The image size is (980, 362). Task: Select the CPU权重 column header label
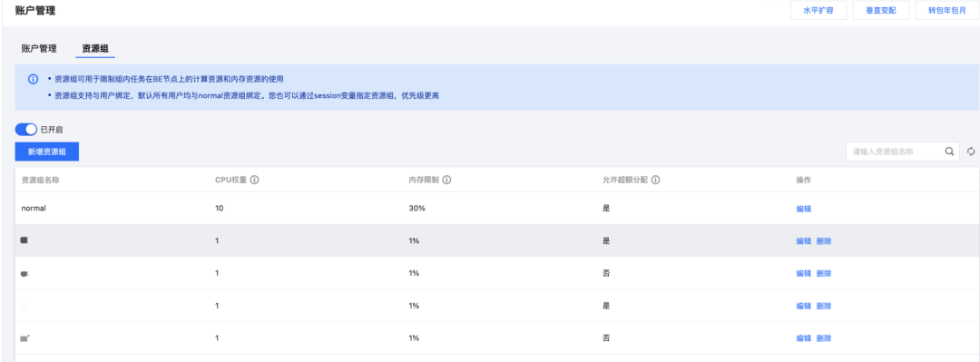tap(230, 180)
